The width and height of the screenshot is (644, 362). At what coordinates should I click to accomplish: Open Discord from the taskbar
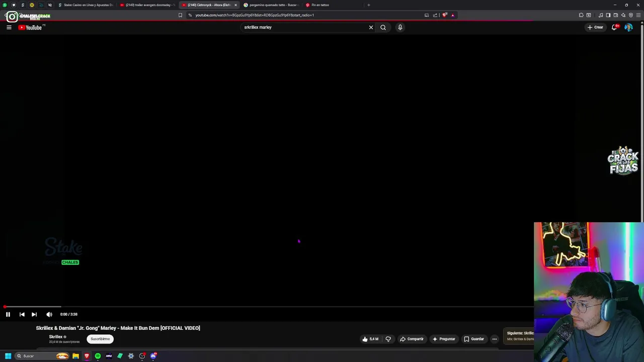point(153,356)
